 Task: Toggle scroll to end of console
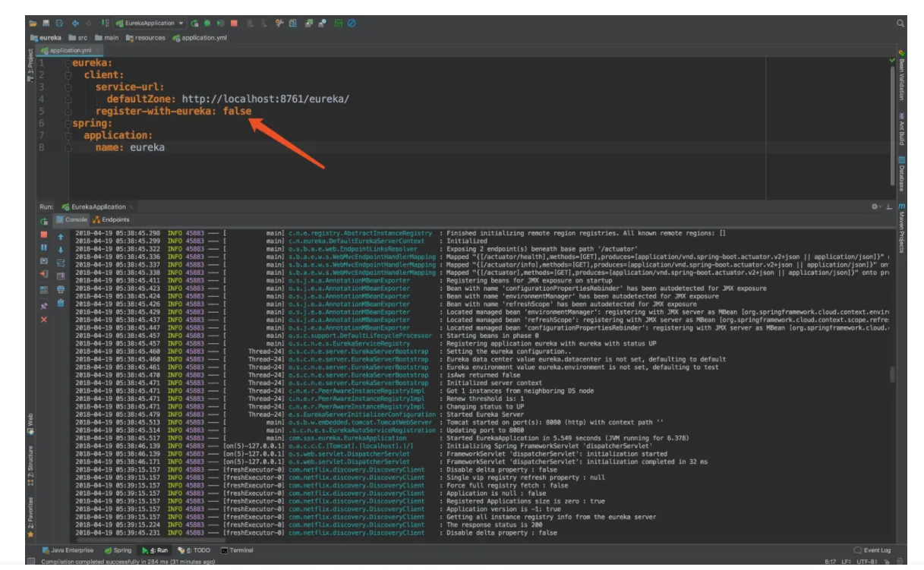(61, 276)
